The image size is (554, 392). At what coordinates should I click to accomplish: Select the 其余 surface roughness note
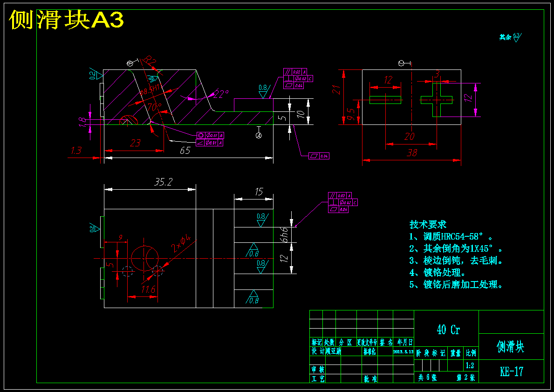510,37
